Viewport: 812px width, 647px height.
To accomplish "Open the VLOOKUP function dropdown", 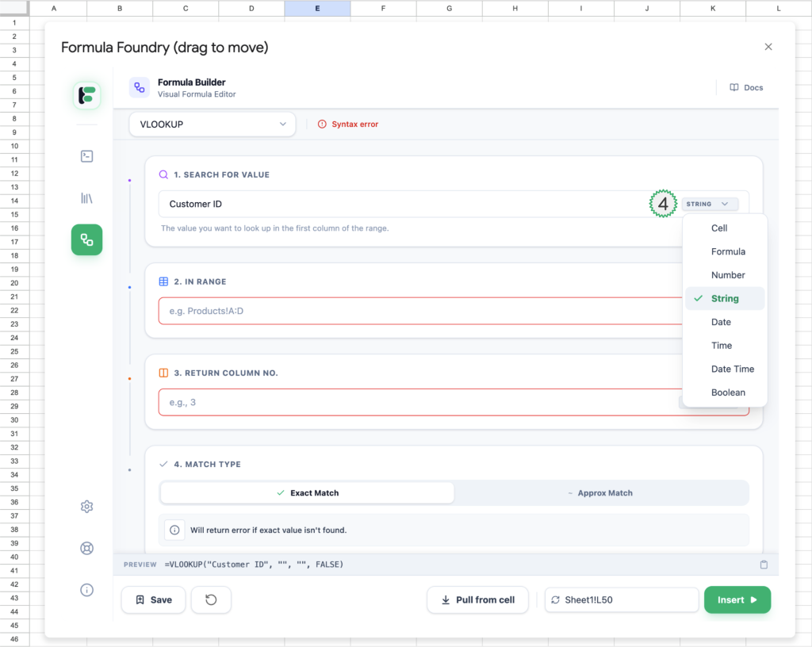I will point(213,124).
